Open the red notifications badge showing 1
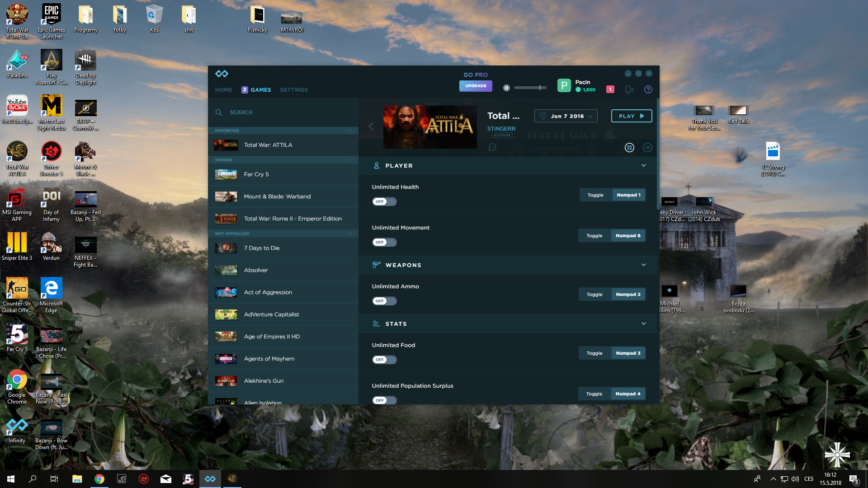 point(610,89)
